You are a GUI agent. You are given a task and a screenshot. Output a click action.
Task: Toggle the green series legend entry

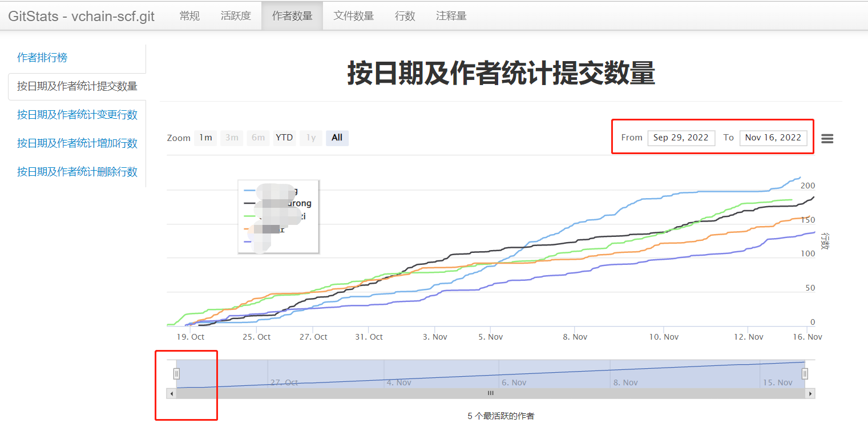[275, 216]
